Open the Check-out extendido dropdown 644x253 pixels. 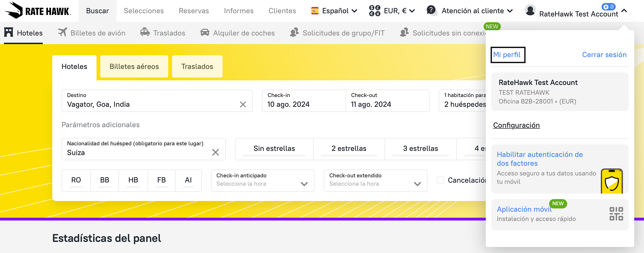pyautogui.click(x=375, y=180)
